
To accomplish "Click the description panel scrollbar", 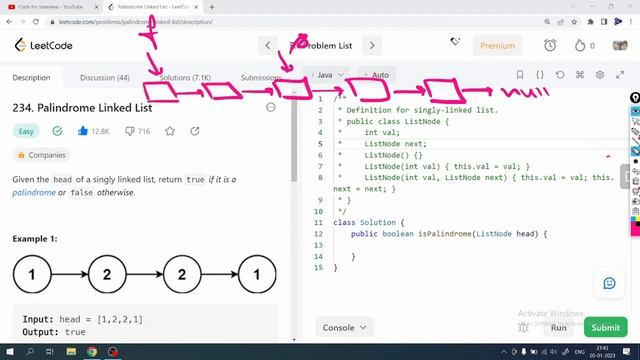I will pos(294,141).
